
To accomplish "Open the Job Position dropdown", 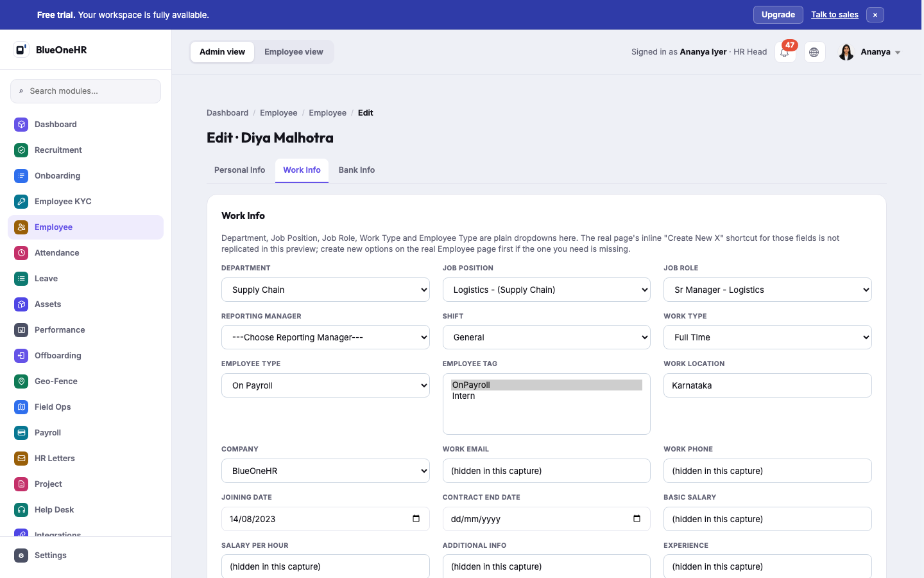I will (x=547, y=290).
